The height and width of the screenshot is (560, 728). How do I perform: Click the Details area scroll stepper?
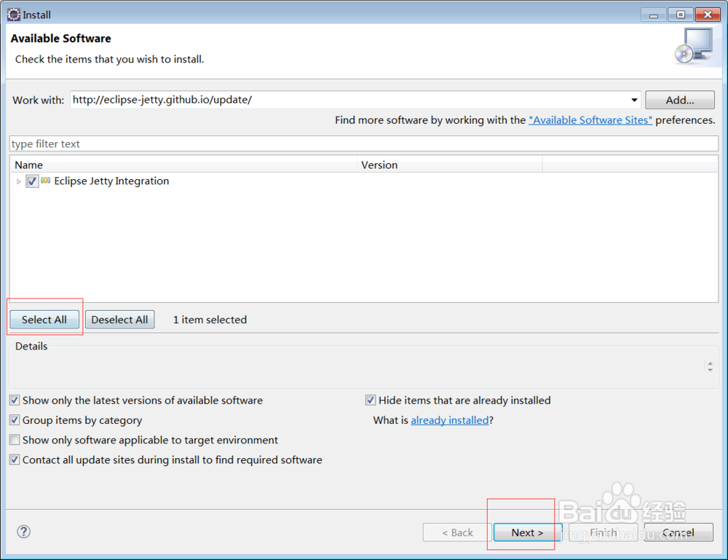pyautogui.click(x=710, y=366)
